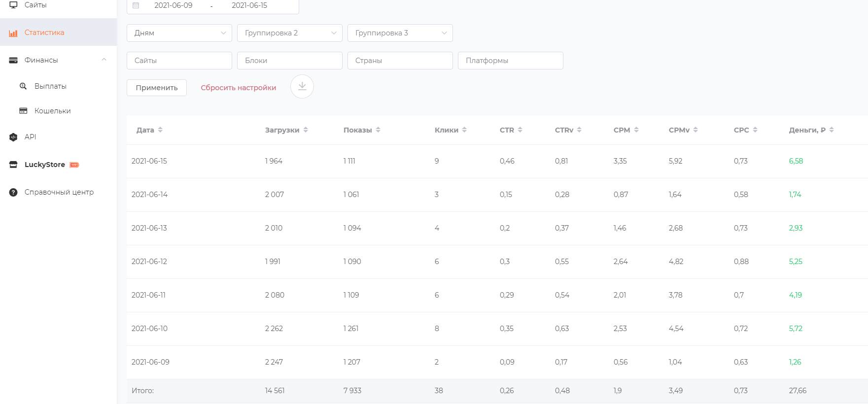This screenshot has height=404, width=868.
Task: Click Сбросить настройки link
Action: tap(239, 88)
